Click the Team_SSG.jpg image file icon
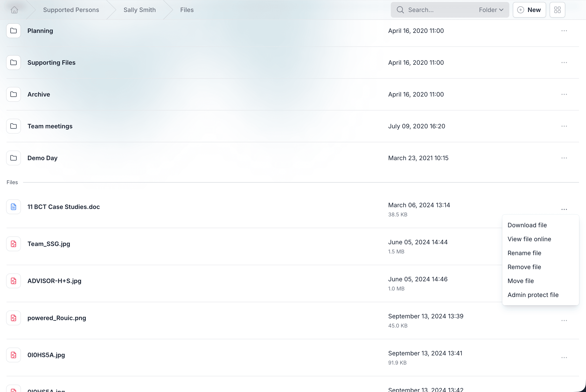The height and width of the screenshot is (392, 586). 14,244
